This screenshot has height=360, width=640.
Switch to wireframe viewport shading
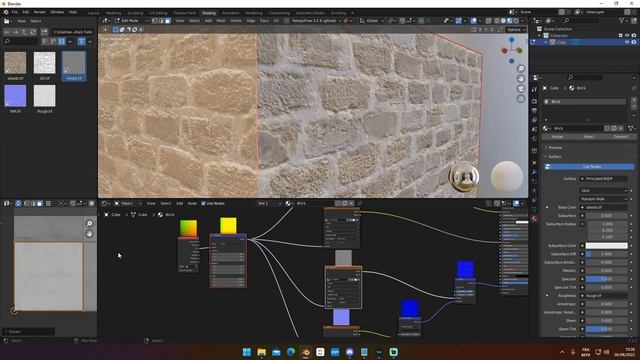point(497,21)
